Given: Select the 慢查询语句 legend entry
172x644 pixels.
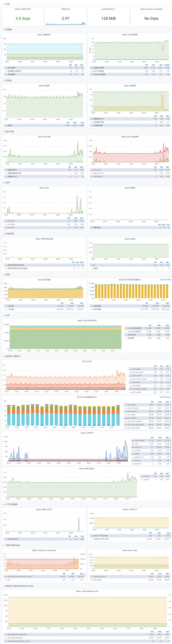Looking at the screenshot, I should 97,228.
